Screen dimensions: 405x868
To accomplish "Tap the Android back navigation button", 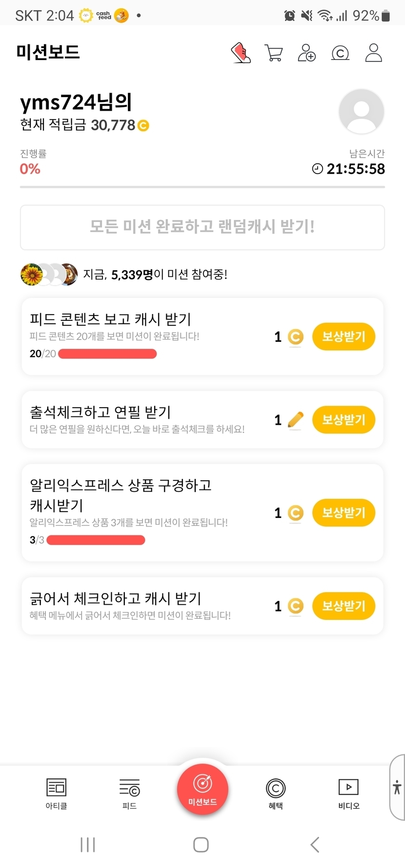I will click(x=315, y=845).
